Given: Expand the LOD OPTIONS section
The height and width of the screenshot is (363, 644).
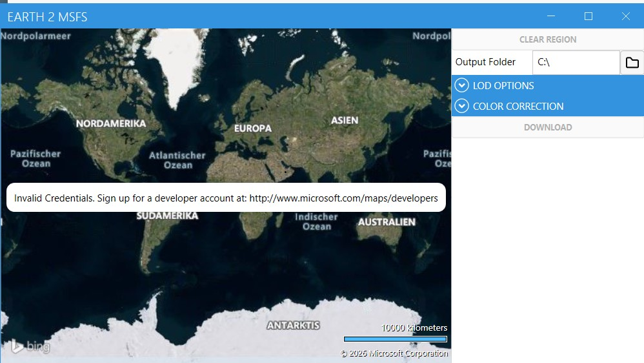Looking at the screenshot, I should (x=547, y=85).
